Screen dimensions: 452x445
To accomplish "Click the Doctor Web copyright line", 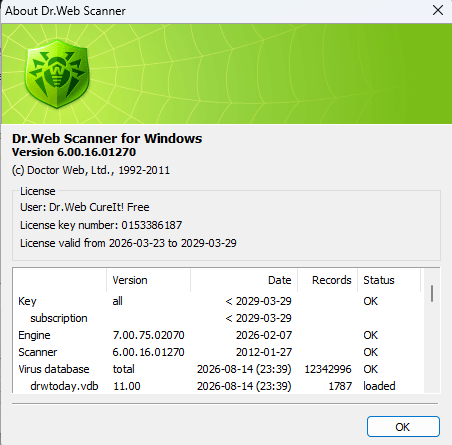I will [x=91, y=170].
